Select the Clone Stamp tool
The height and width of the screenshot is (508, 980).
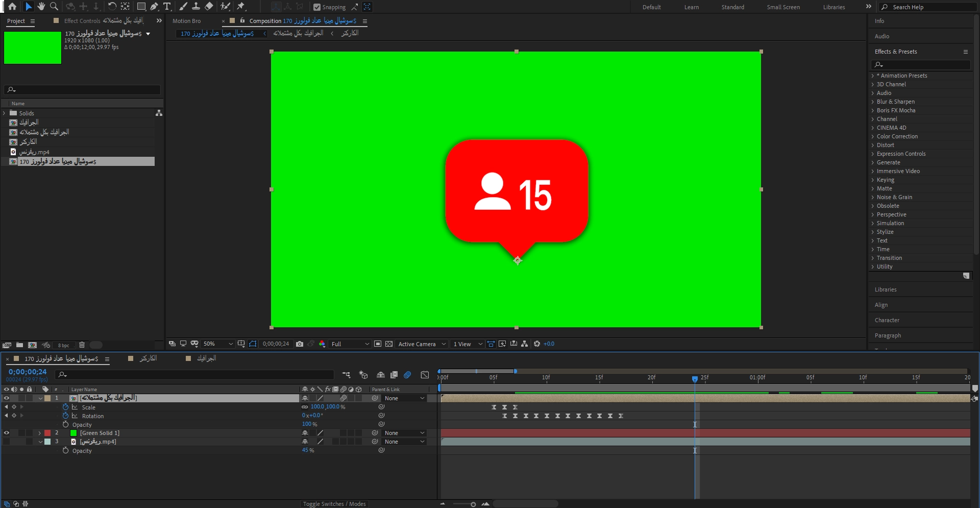tap(196, 7)
